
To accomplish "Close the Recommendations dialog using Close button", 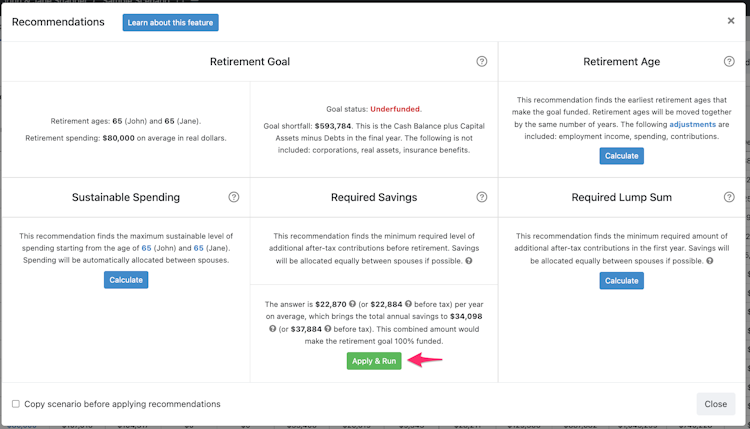I will 715,404.
